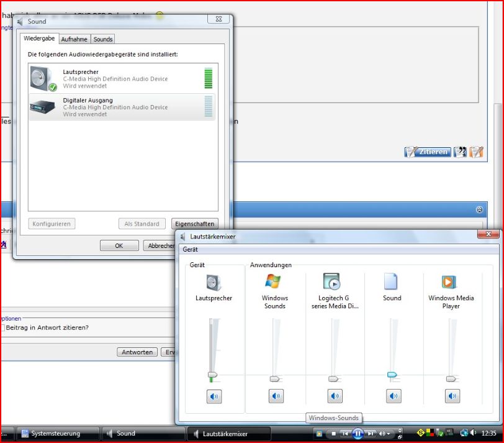This screenshot has width=504, height=443.
Task: Confirm the Sound dialog with OK
Action: point(119,245)
